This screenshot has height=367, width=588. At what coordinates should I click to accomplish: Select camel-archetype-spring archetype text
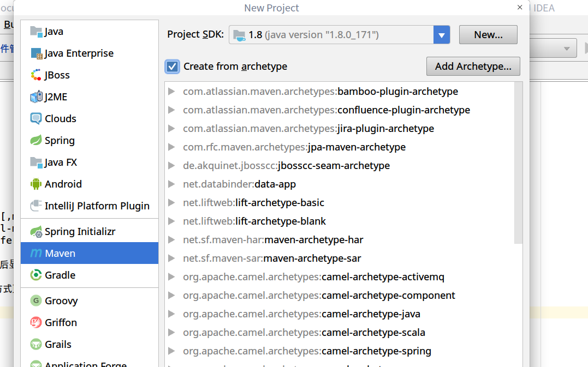(x=377, y=351)
